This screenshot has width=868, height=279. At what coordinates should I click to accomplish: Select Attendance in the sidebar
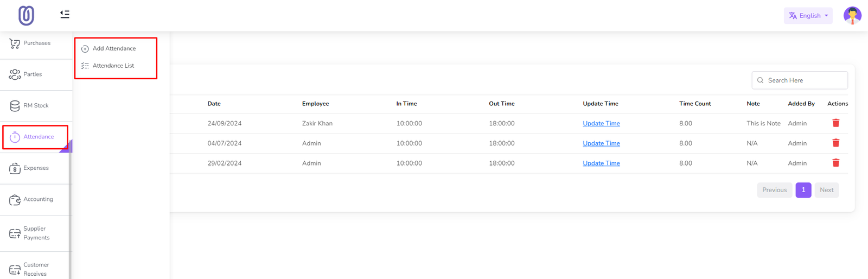[x=36, y=137]
